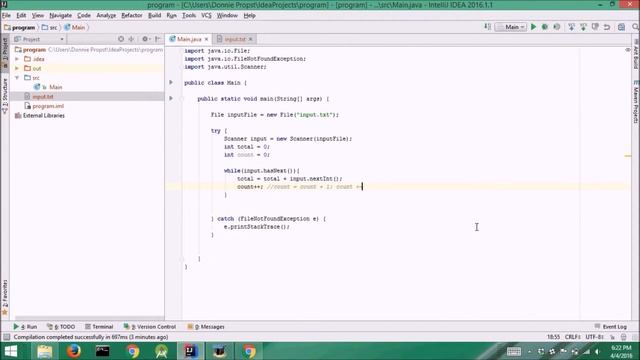The height and width of the screenshot is (360, 640).
Task: Open the Project view selector dropdown
Action: pos(39,39)
